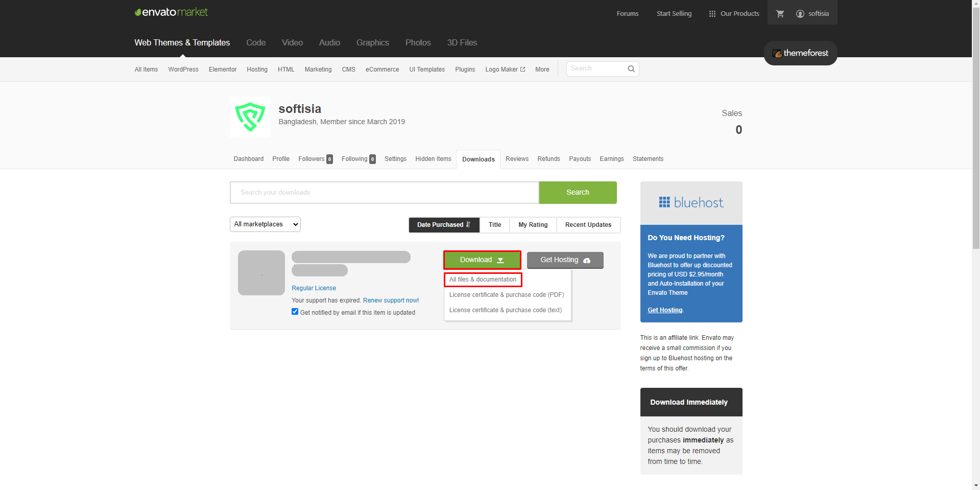Click the envato market logo
The height and width of the screenshot is (490, 980).
pyautogui.click(x=171, y=12)
